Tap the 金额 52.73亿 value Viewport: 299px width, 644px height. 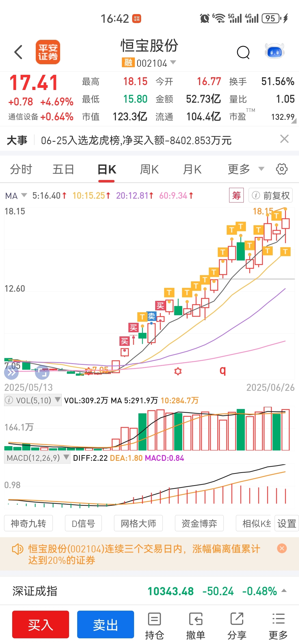[x=203, y=99]
